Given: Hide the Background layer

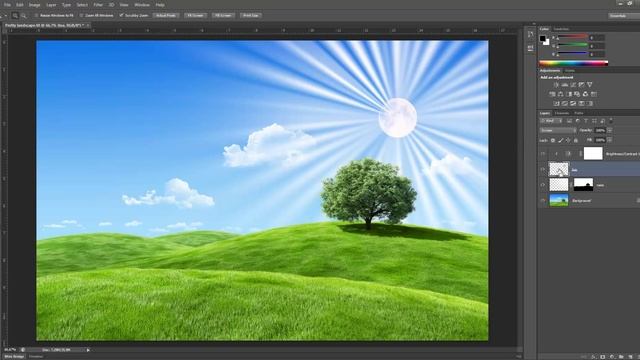Looking at the screenshot, I should pyautogui.click(x=543, y=200).
